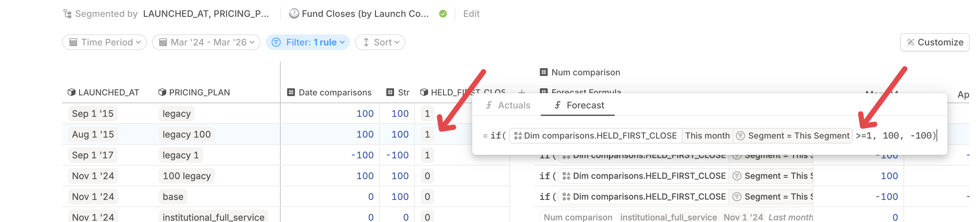Click the up-down arrows icon on Sort
This screenshot has width=980, height=222.
pos(366,42)
